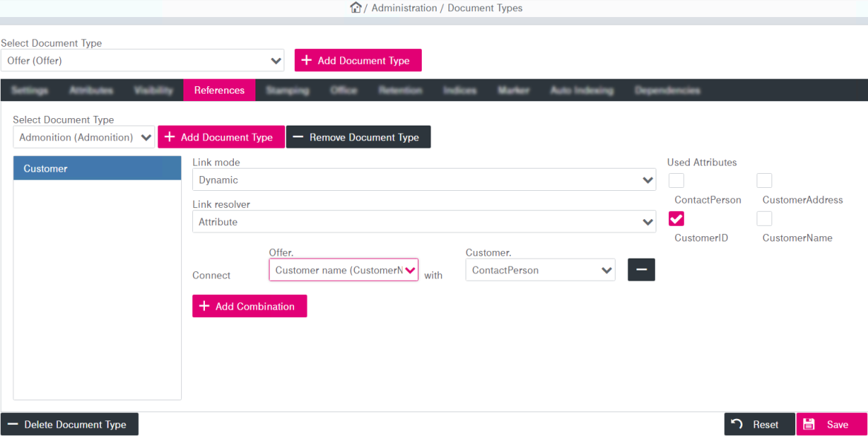Switch to the Attributes tab
The width and height of the screenshot is (868, 436).
click(91, 90)
